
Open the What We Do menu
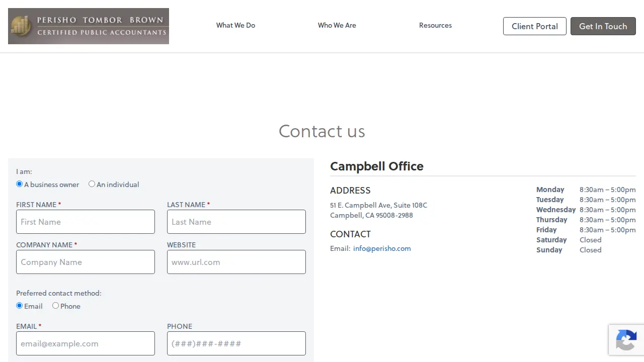click(235, 25)
